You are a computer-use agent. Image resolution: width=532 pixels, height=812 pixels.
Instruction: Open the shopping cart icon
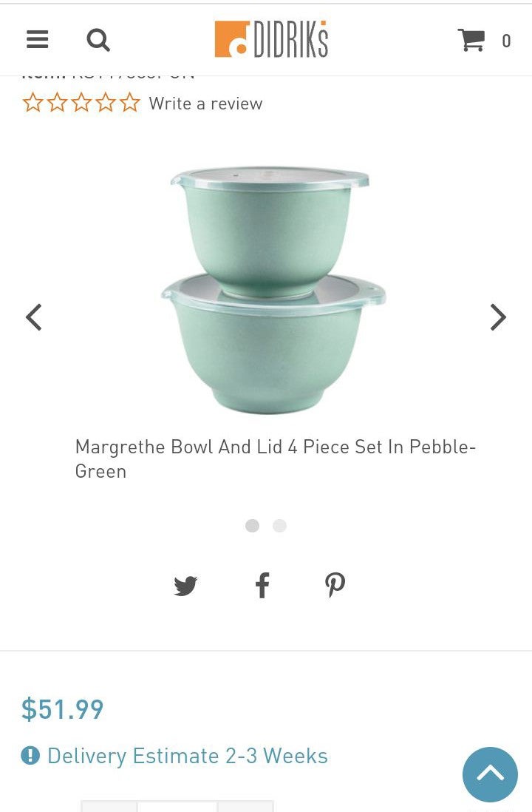coord(471,40)
